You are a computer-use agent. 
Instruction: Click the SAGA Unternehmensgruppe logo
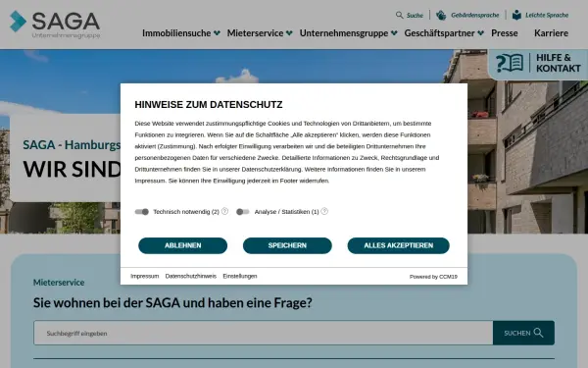pyautogui.click(x=55, y=25)
